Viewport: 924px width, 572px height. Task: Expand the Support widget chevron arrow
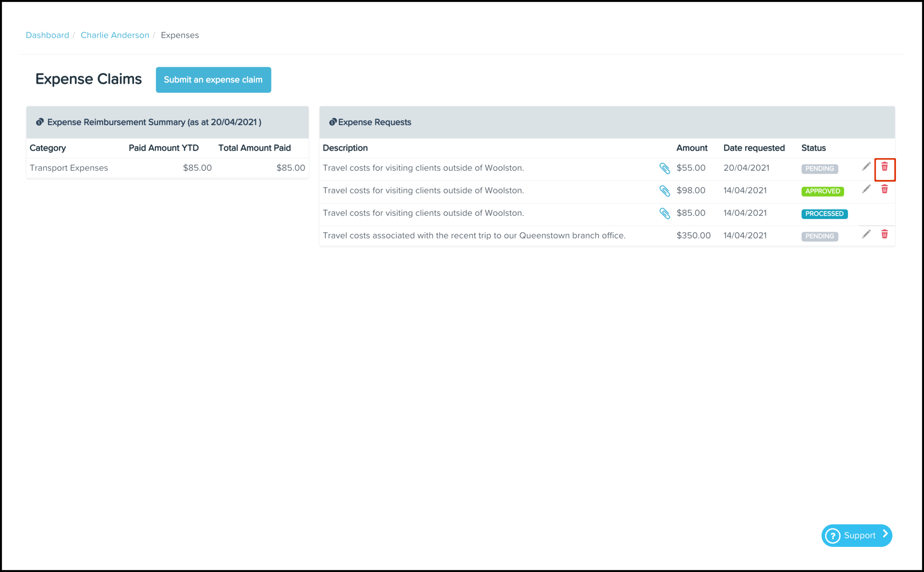(x=885, y=534)
